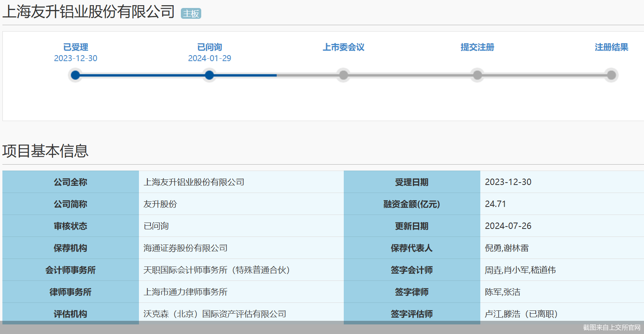Select the 已问询 stage label
This screenshot has width=644, height=334.
click(x=209, y=47)
